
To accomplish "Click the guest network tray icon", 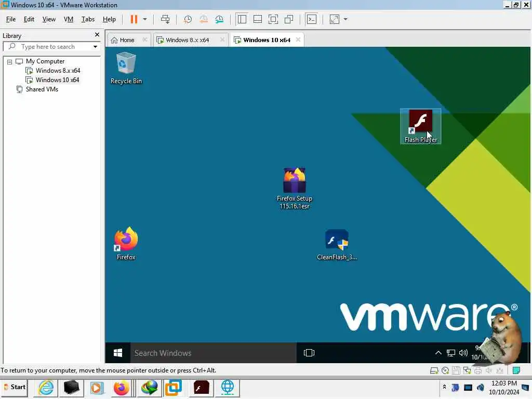I will [x=450, y=353].
